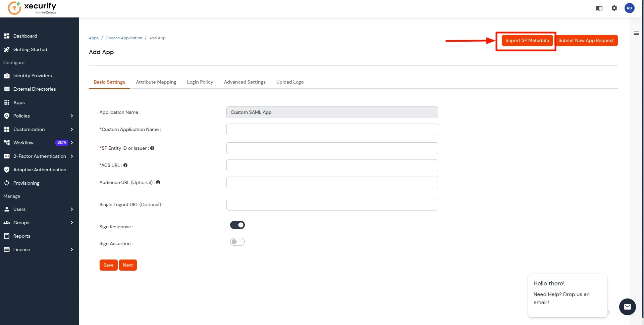
Task: Open the Dashboard from the sidebar
Action: (x=25, y=36)
